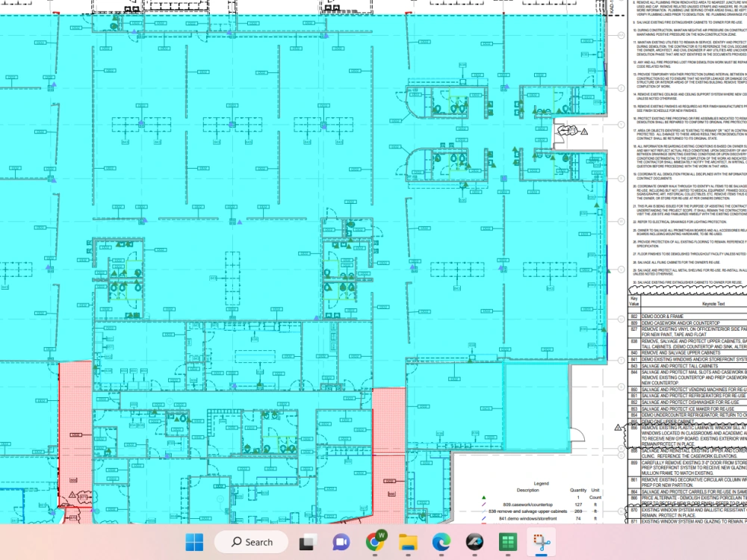The width and height of the screenshot is (747, 560).
Task: Open the black round app icon in taskbar
Action: [x=474, y=542]
